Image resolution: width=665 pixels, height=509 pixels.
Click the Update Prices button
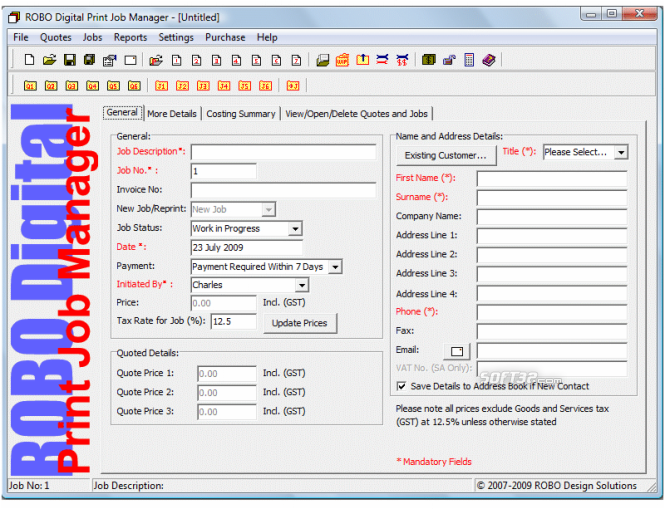[x=299, y=323]
